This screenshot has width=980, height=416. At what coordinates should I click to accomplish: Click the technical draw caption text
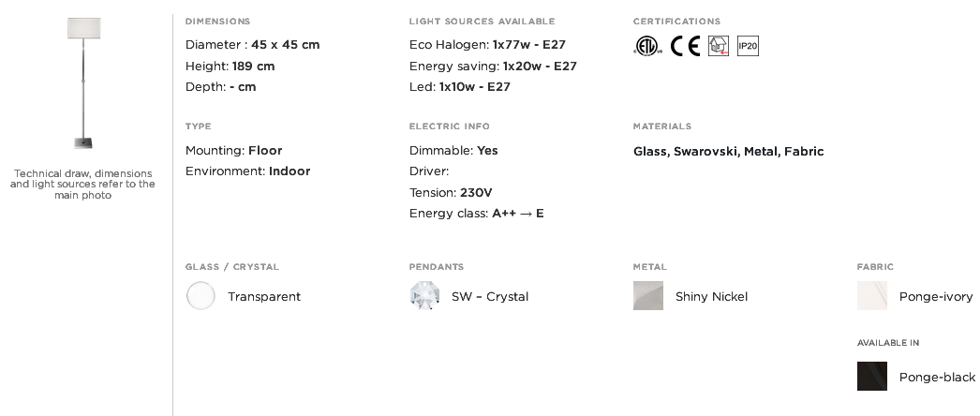(82, 185)
